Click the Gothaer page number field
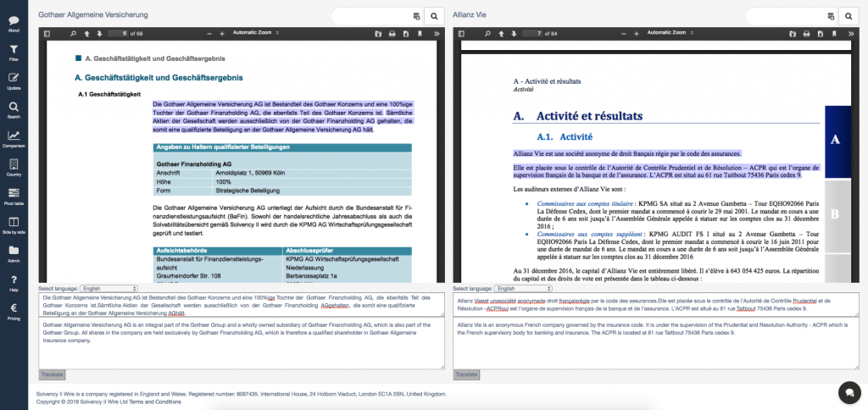Image resolution: width=868 pixels, height=410 pixels. coord(120,33)
